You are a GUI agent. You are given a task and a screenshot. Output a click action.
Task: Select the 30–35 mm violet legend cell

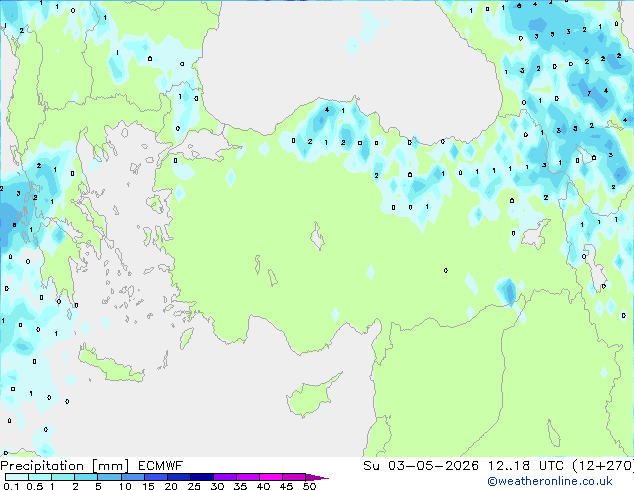click(224, 477)
